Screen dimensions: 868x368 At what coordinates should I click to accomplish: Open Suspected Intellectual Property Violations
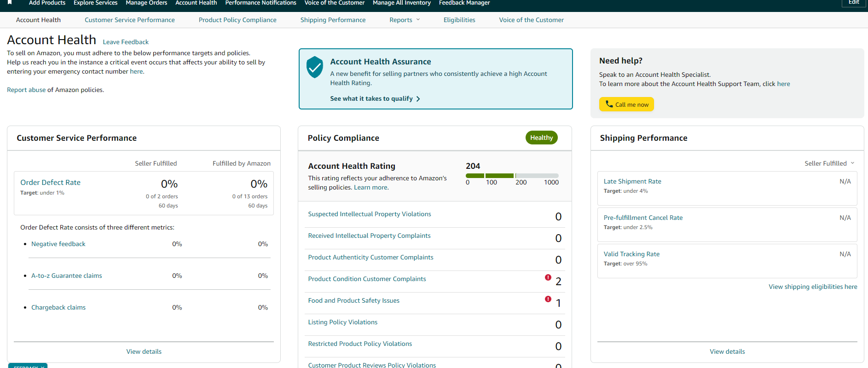pyautogui.click(x=370, y=214)
